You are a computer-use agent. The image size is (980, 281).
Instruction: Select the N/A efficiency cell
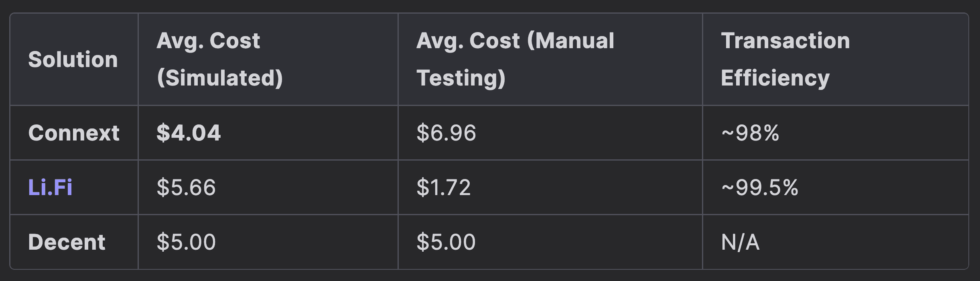click(x=740, y=242)
